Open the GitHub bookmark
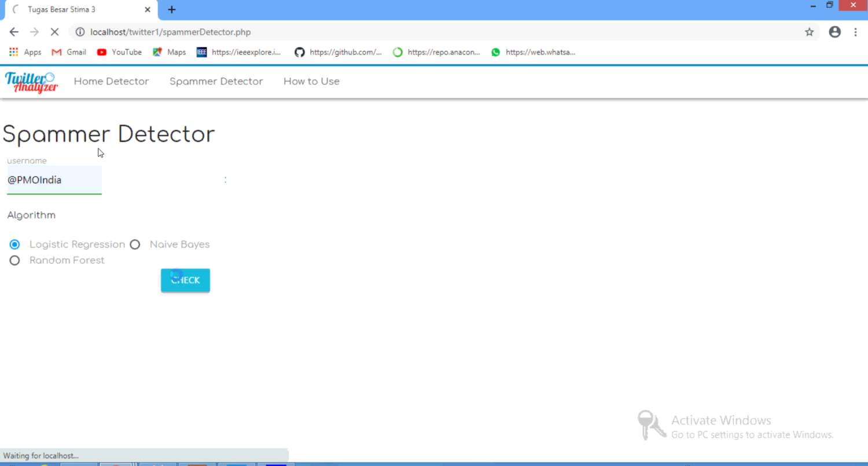Viewport: 868px width, 466px height. point(338,52)
